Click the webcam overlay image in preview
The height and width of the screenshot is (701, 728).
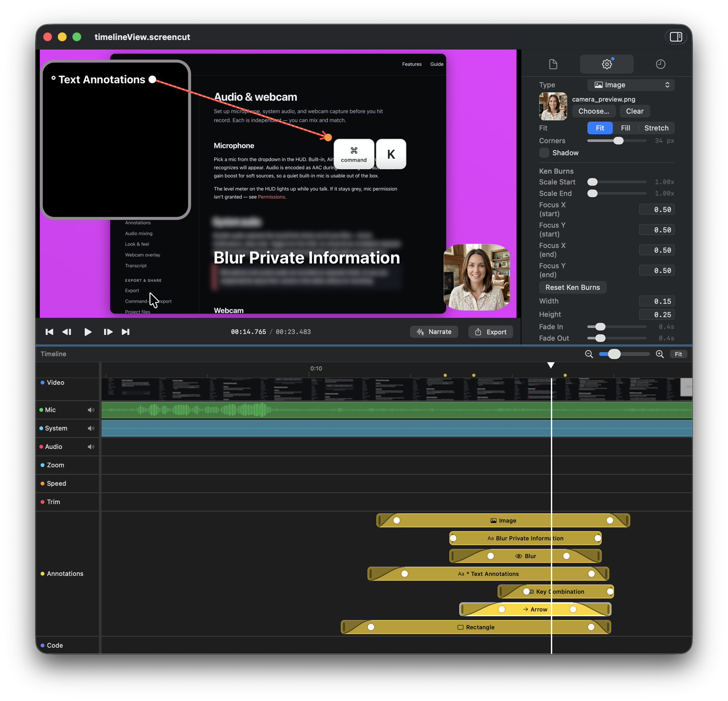coord(477,277)
